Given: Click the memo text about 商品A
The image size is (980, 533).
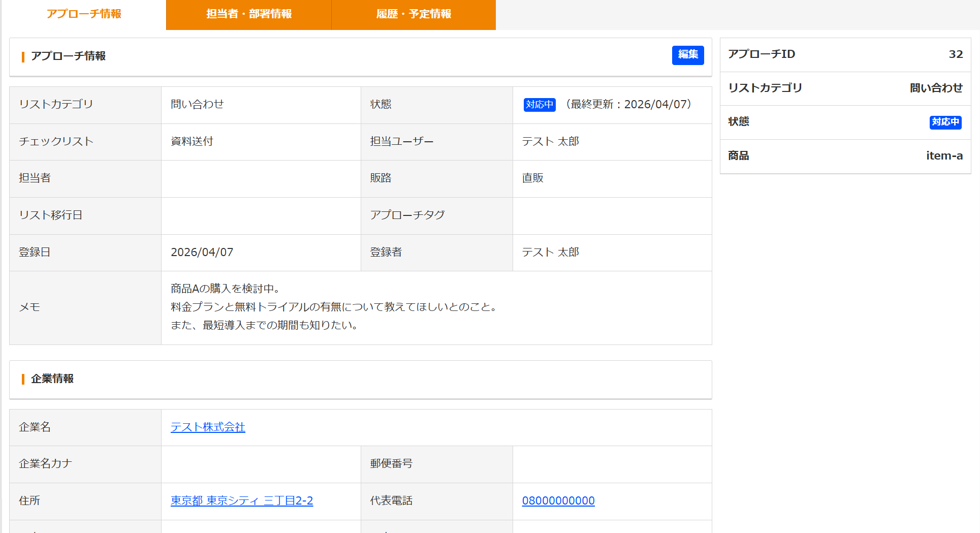Looking at the screenshot, I should point(333,307).
